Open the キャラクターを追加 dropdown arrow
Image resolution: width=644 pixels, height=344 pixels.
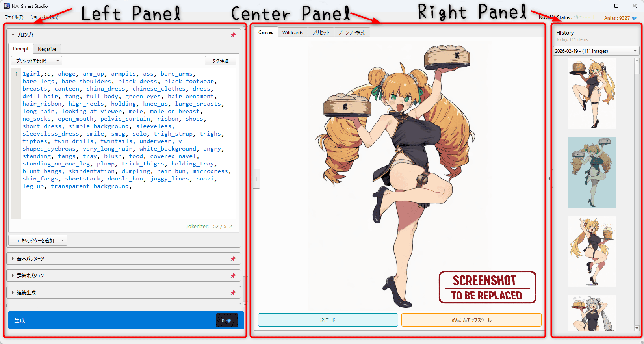click(62, 240)
